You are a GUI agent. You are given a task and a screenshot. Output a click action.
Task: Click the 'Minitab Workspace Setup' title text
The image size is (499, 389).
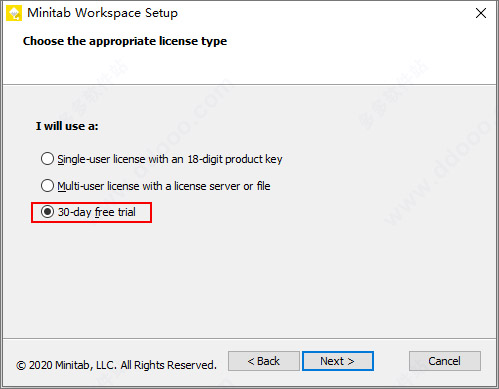102,13
